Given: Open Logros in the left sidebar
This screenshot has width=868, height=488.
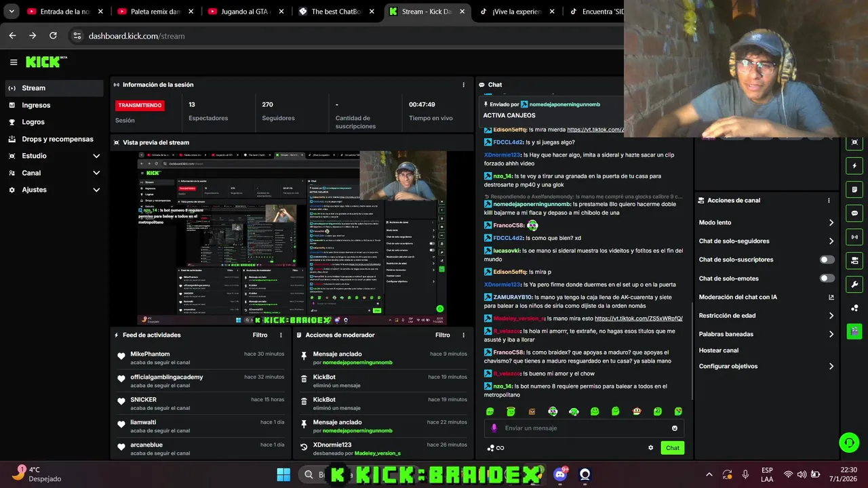Looking at the screenshot, I should click(53, 122).
